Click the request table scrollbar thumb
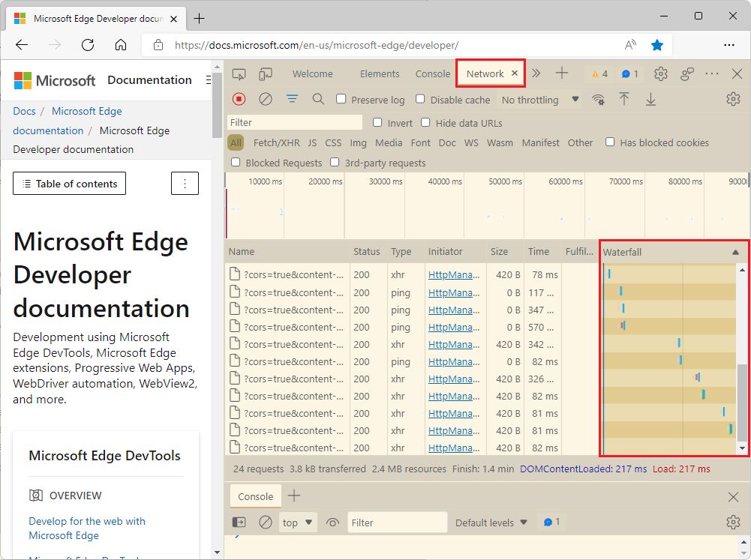Image resolution: width=751 pixels, height=560 pixels. coord(742,403)
